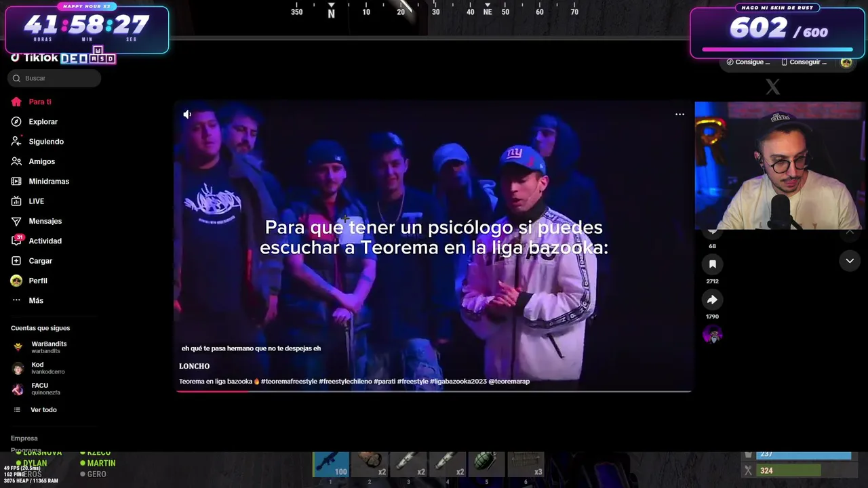Go to next video with the down arrow
The image size is (868, 488).
click(x=850, y=261)
